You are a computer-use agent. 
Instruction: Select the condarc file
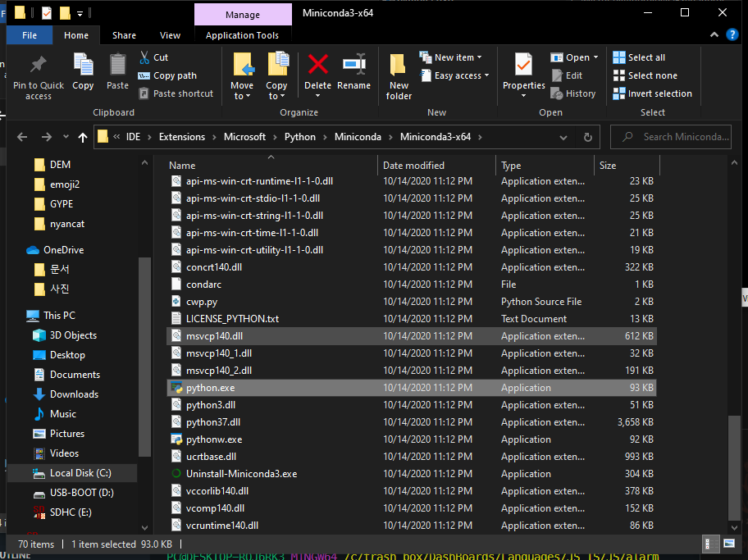coord(412,285)
